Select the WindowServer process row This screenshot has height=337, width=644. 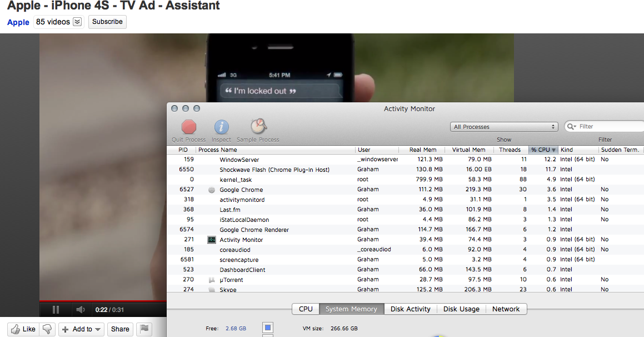tap(406, 160)
